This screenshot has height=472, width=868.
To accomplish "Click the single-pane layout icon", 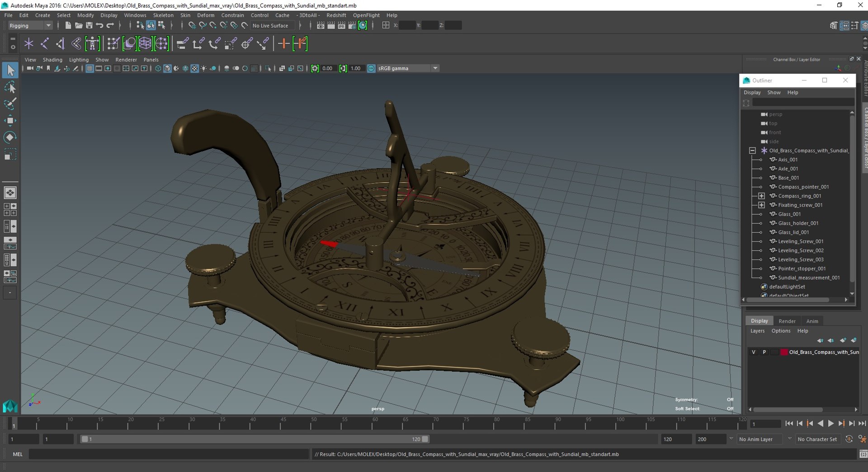I will tap(10, 193).
